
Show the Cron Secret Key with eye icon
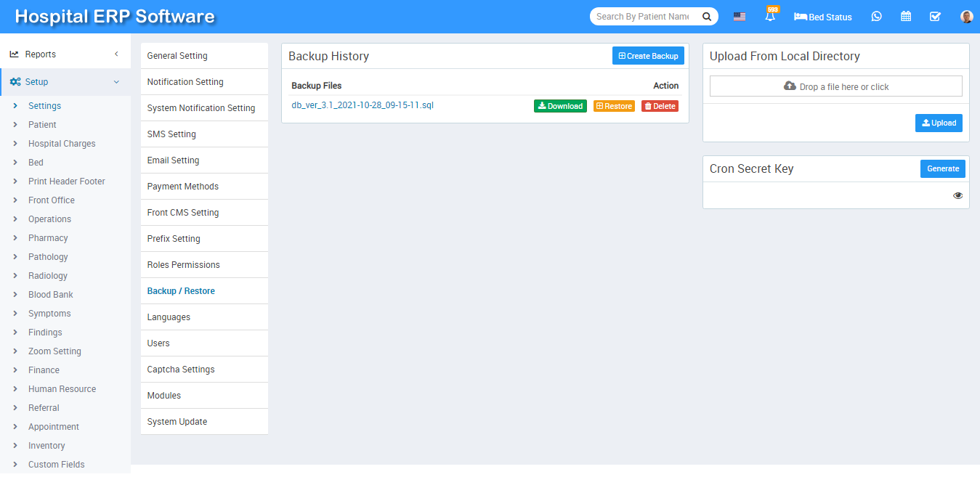957,195
